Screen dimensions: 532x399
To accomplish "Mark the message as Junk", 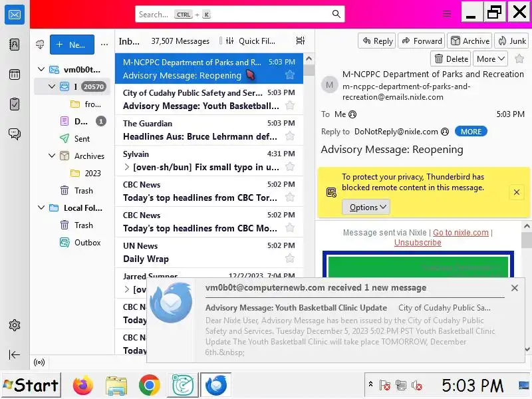I will [x=511, y=41].
